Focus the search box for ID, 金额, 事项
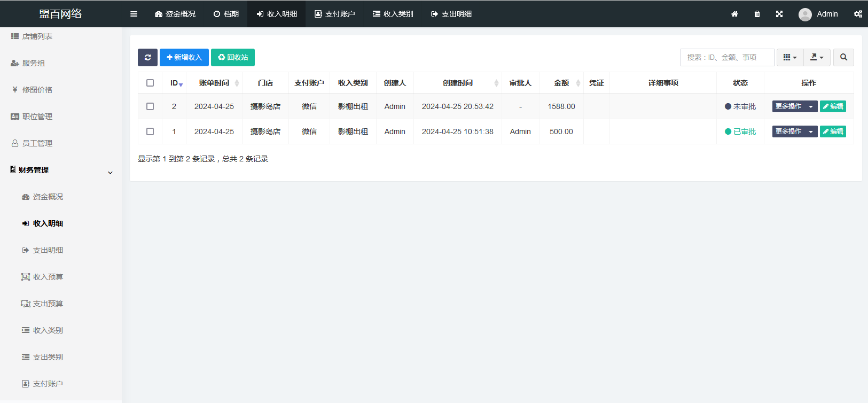 (x=727, y=57)
